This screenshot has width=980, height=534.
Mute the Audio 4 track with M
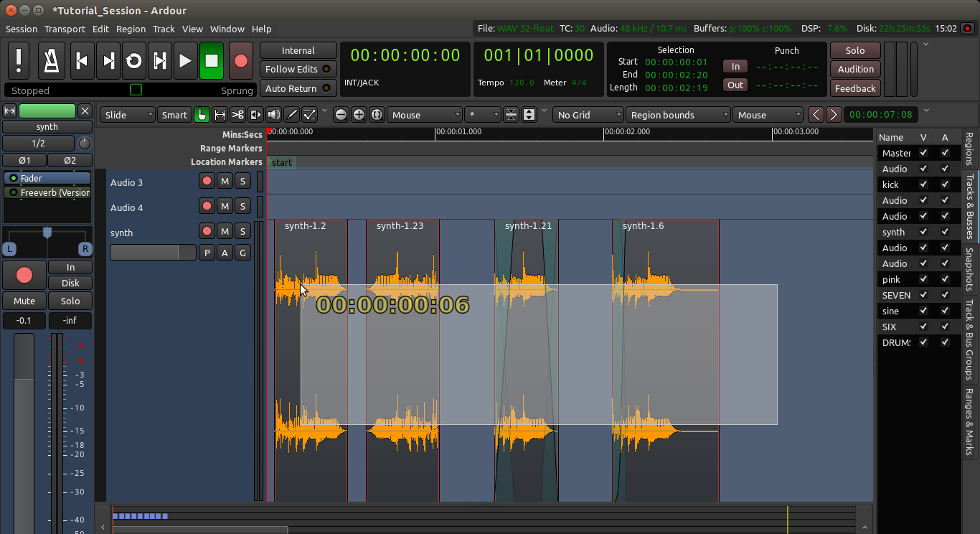click(x=225, y=207)
